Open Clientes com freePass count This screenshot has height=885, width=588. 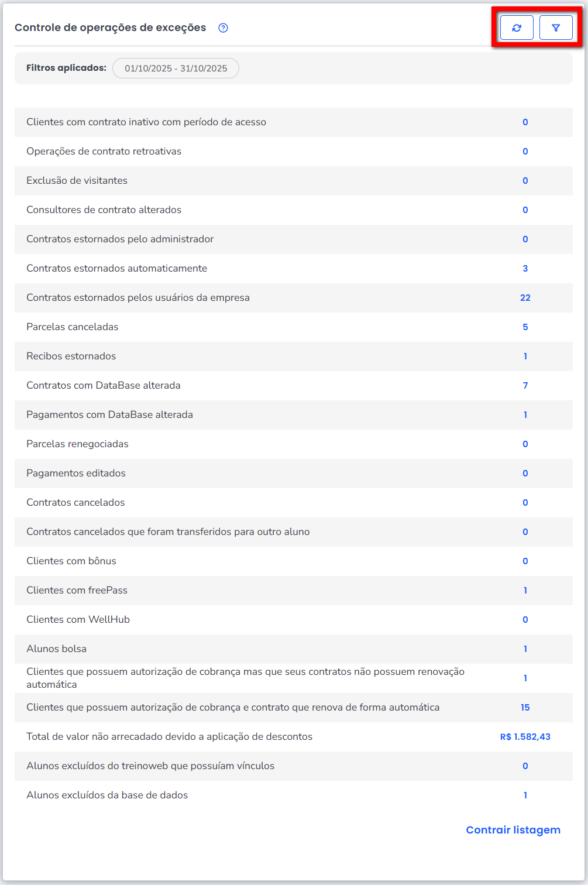525,591
